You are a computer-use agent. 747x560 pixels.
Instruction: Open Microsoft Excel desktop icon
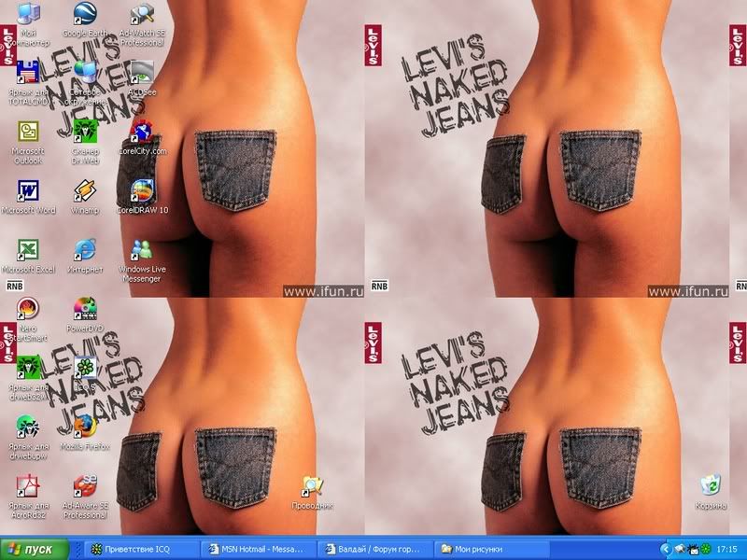[x=28, y=250]
